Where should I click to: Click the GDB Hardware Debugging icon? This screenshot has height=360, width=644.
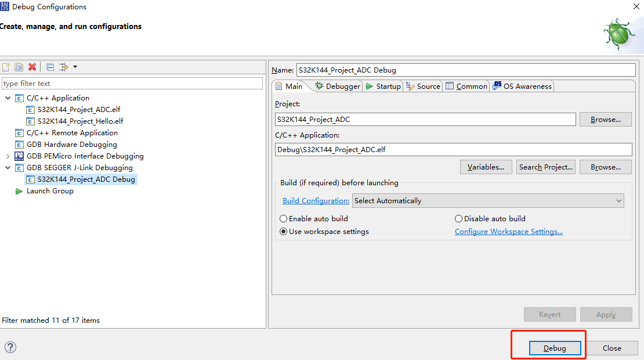click(19, 145)
